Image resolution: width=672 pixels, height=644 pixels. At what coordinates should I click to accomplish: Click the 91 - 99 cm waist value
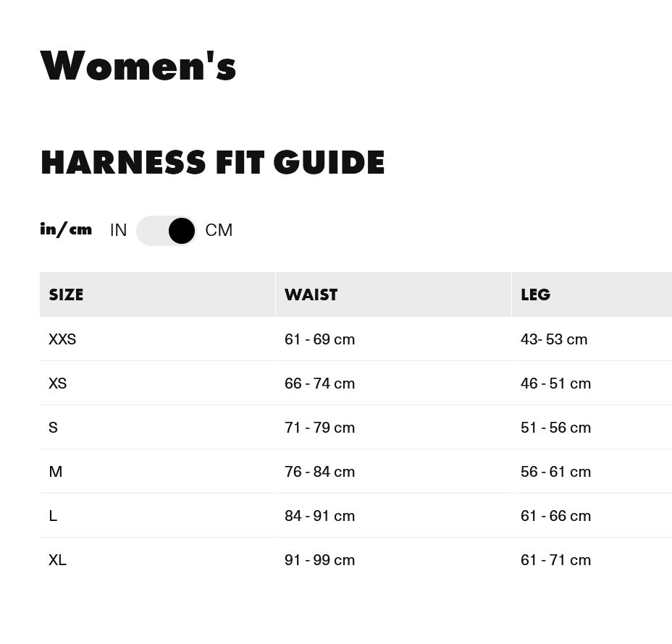point(319,559)
